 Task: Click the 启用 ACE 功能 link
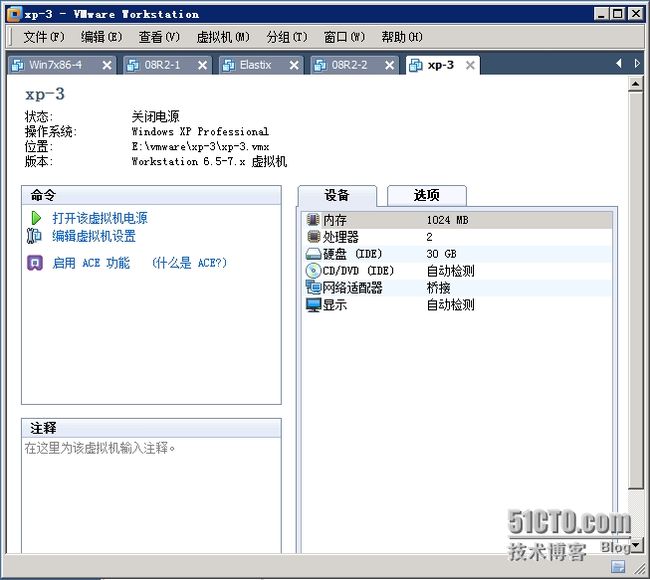(91, 263)
